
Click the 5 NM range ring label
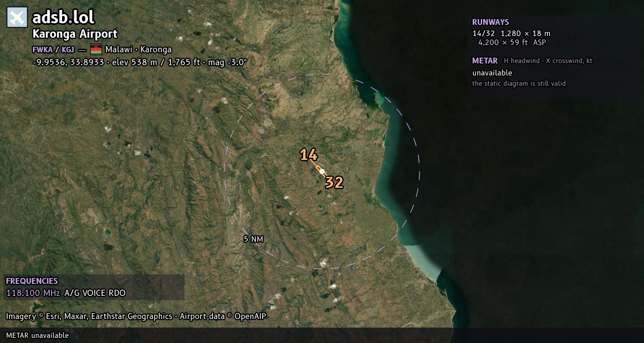pyautogui.click(x=253, y=239)
